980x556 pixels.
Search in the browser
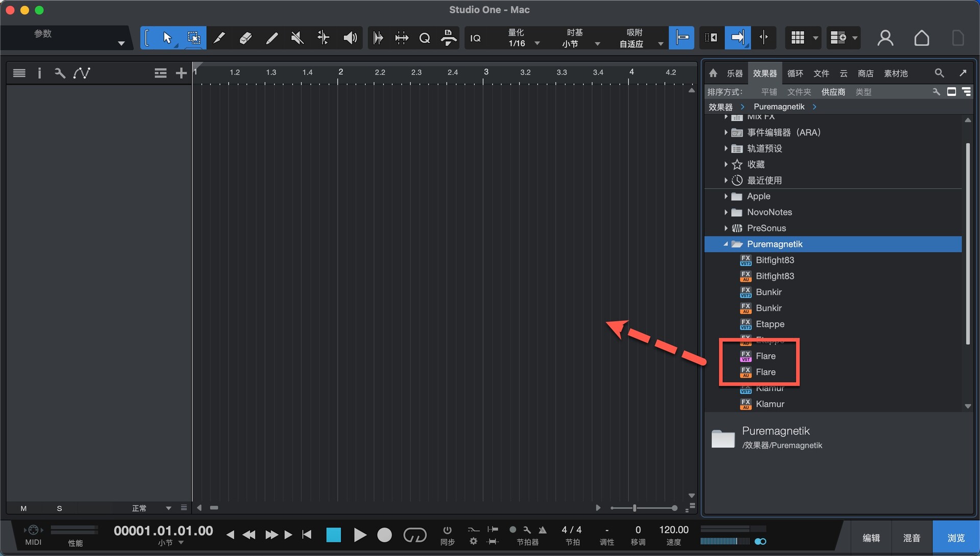coord(939,73)
